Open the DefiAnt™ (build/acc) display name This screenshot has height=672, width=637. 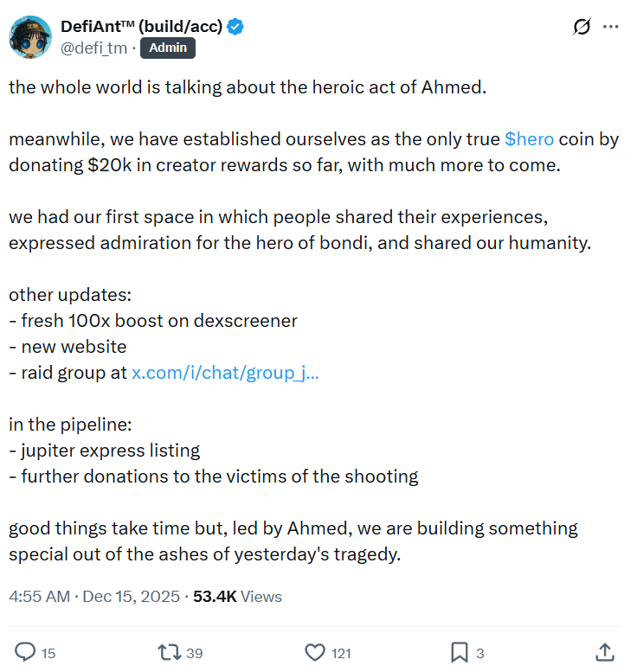click(x=142, y=27)
